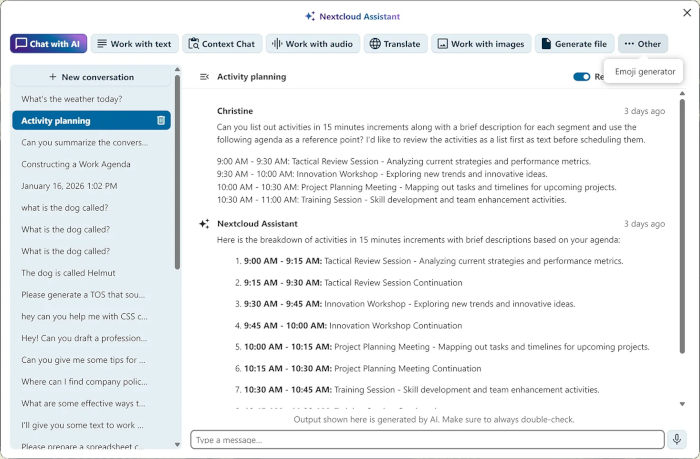Toggle the switch in conversation header
The image size is (700, 459).
pos(581,77)
